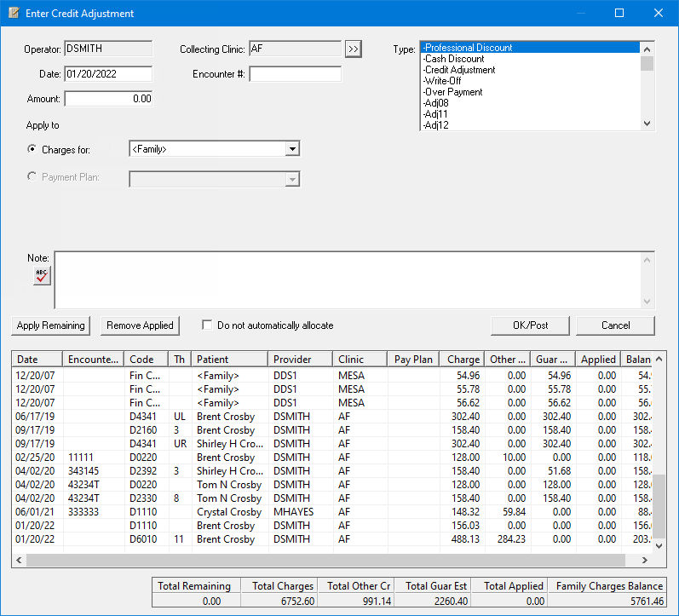Sort by the Date column header

pyautogui.click(x=37, y=360)
